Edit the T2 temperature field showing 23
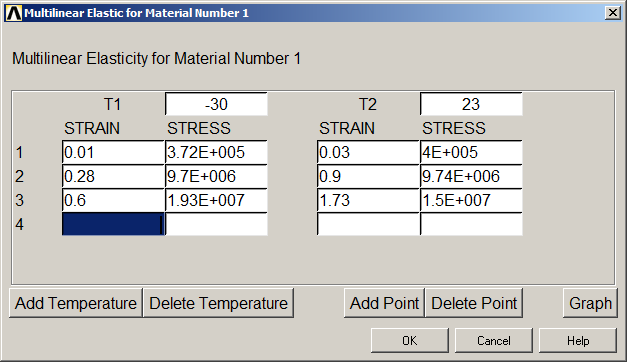627x362 pixels. click(x=471, y=104)
